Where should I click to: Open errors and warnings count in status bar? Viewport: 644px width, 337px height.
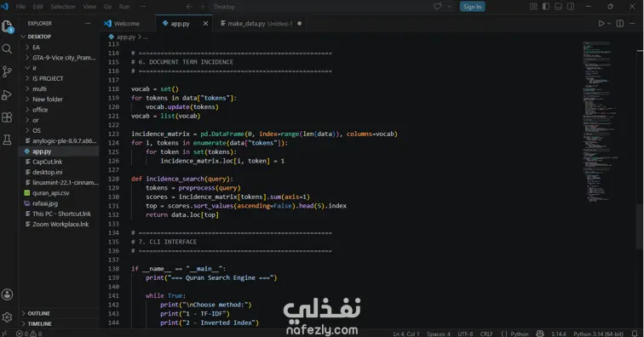point(29,334)
